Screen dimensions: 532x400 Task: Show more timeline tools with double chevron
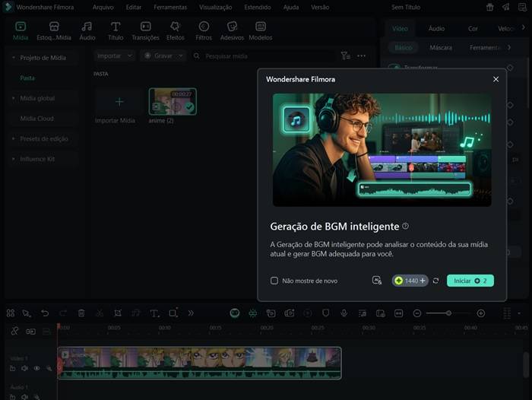pyautogui.click(x=191, y=313)
